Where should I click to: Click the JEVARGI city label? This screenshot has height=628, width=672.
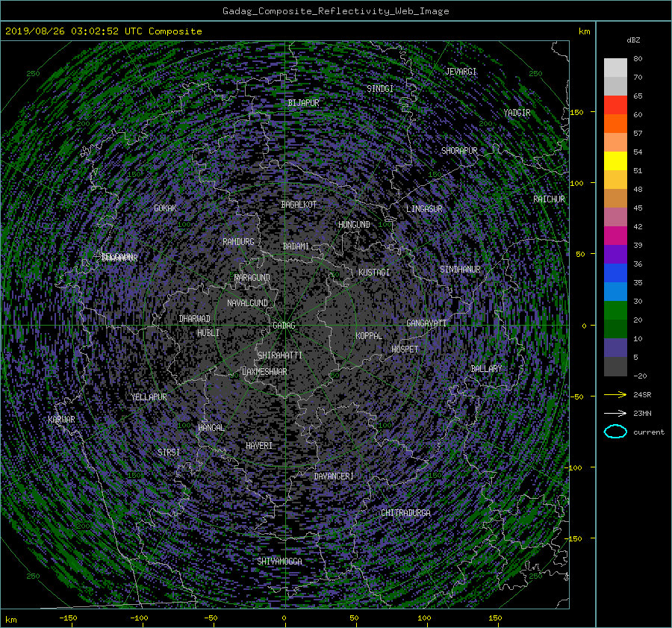[461, 72]
